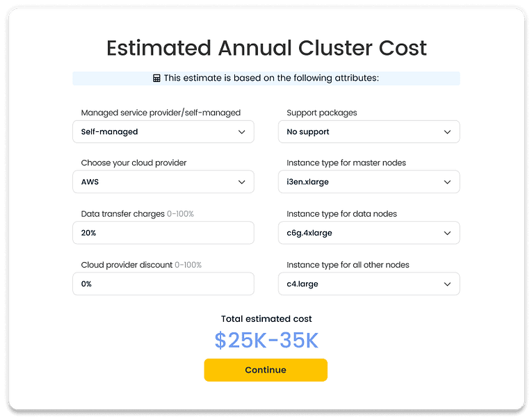The height and width of the screenshot is (417, 532).
Task: Click the Data transfer charges field
Action: pos(163,233)
